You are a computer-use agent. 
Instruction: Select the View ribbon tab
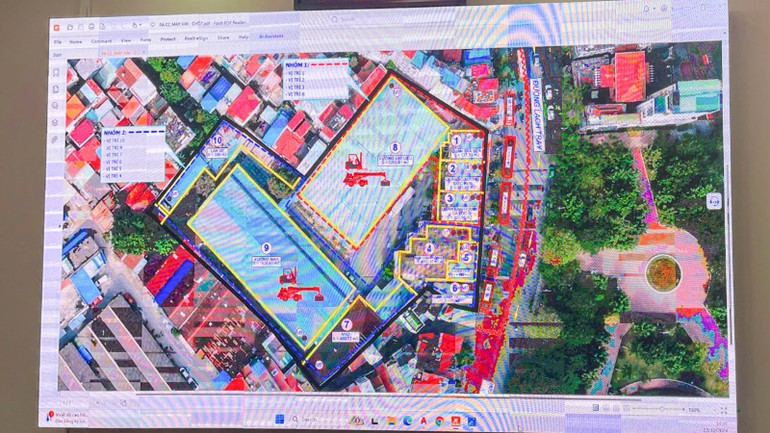(x=127, y=40)
